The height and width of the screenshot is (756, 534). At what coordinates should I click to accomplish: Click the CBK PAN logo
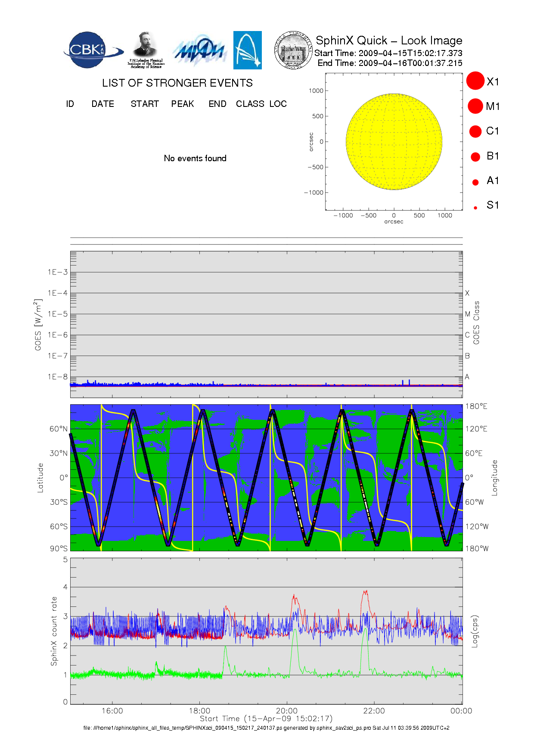pos(92,50)
